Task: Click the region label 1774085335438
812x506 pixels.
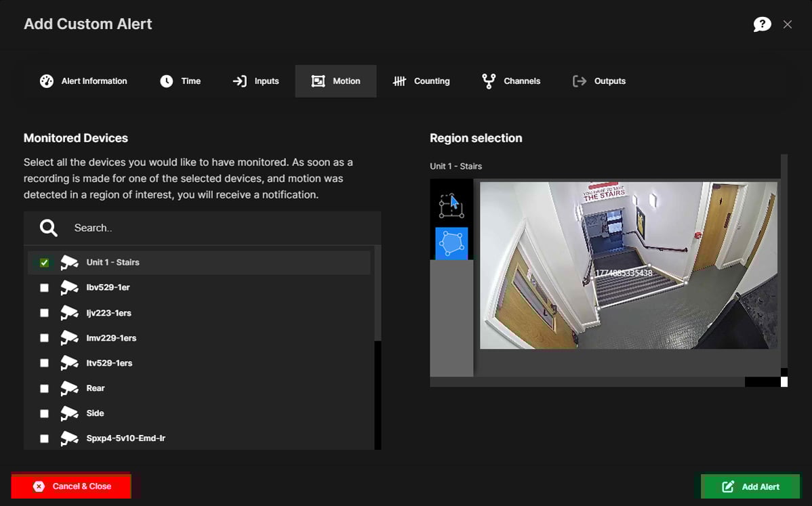Action: coord(624,273)
